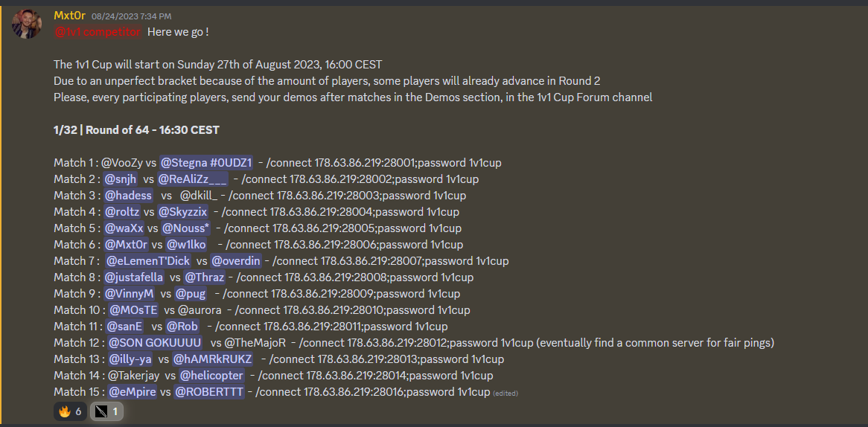This screenshot has width=868, height=427.
Task: Open MxtOr's profile avatar picture
Action: [x=27, y=25]
